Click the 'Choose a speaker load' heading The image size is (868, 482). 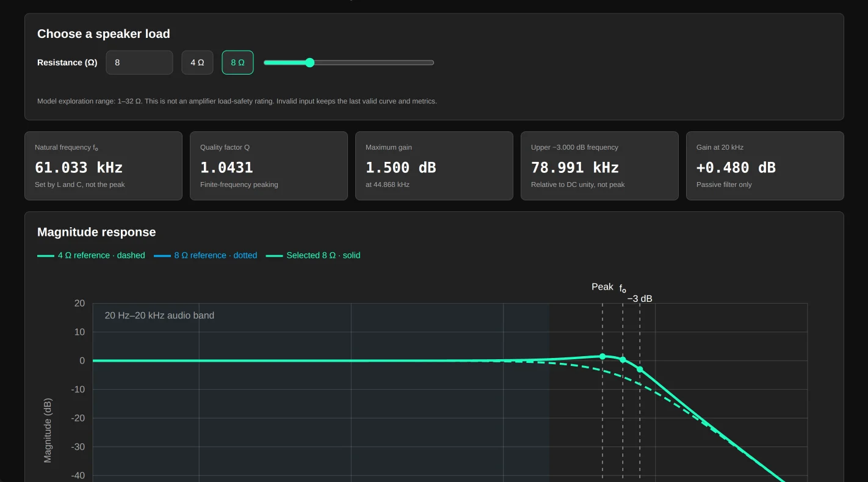(104, 34)
